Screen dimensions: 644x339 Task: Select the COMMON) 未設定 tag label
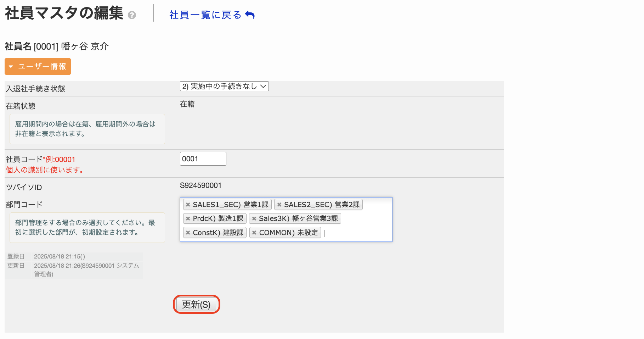point(288,233)
